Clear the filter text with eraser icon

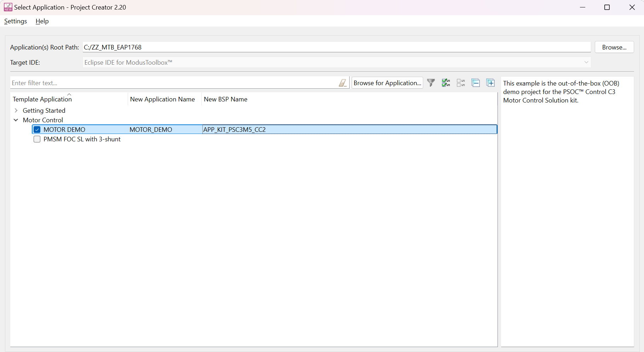343,83
